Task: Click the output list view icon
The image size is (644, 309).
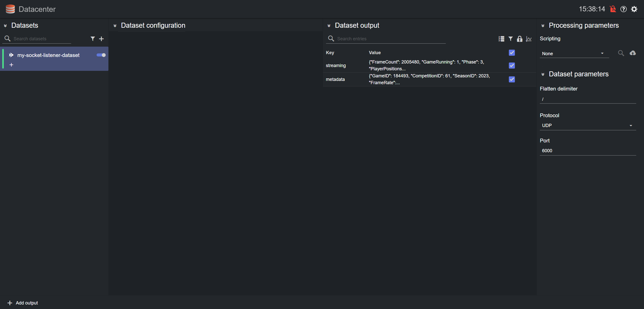Action: [x=501, y=39]
